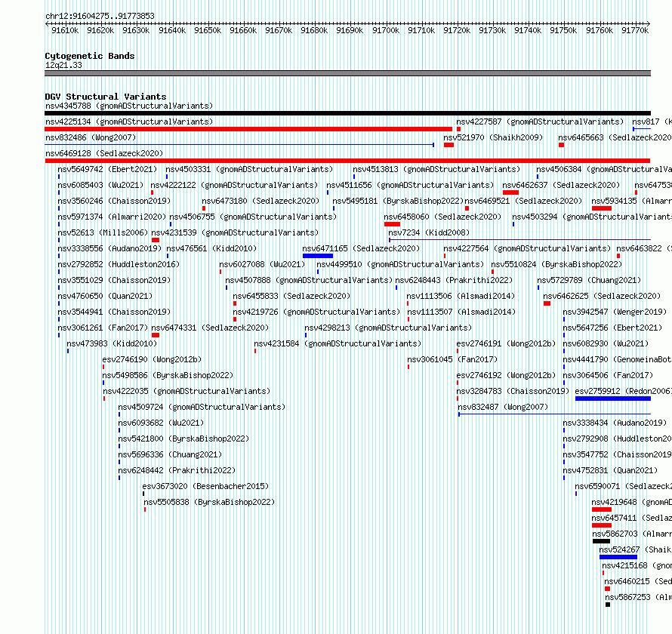This screenshot has height=634, width=672.
Task: Open nsv6093682 (Wu2021) label
Action: pyautogui.click(x=161, y=423)
